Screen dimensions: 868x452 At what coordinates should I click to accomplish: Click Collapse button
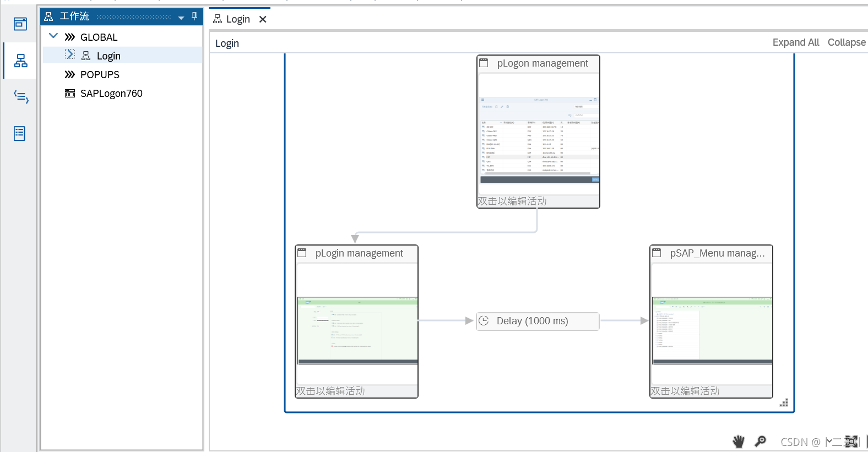click(847, 42)
